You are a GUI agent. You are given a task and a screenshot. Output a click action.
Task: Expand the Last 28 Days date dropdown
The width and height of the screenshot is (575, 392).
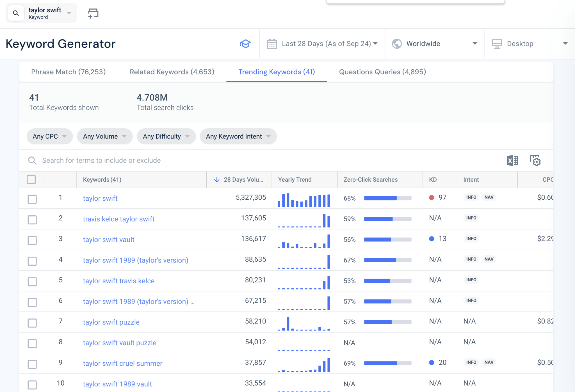(375, 44)
